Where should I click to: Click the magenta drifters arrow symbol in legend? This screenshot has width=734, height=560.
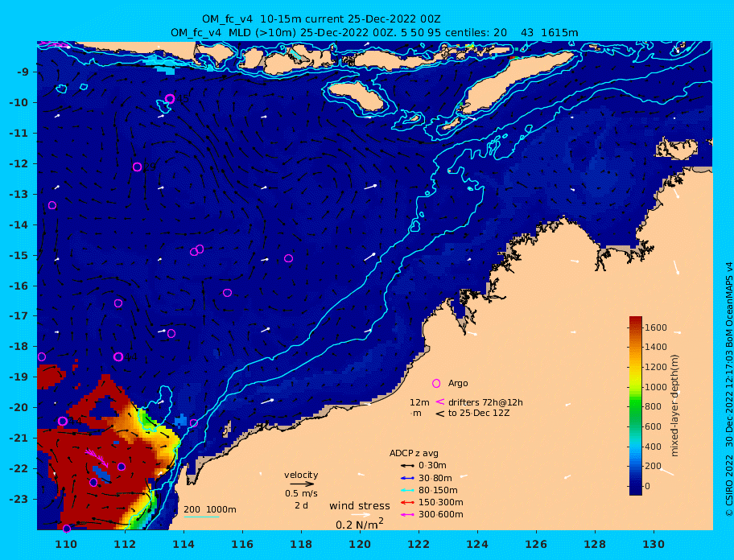click(x=440, y=401)
